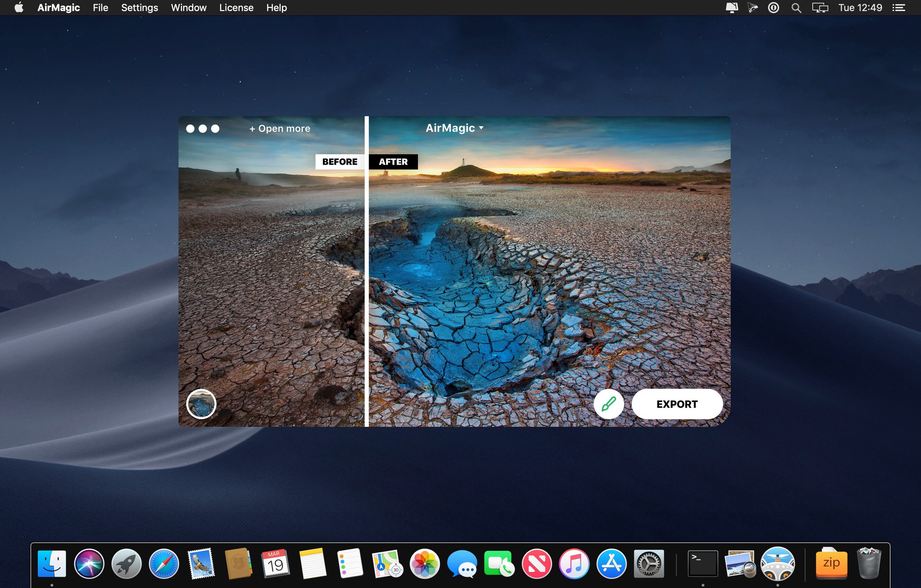Click the + Open more link
The width and height of the screenshot is (921, 588).
point(280,128)
